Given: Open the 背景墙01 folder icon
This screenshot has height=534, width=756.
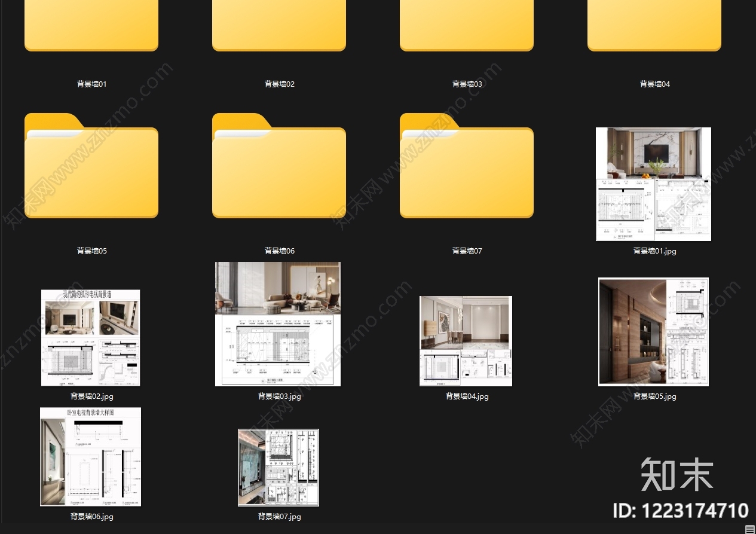Looking at the screenshot, I should tap(91, 25).
